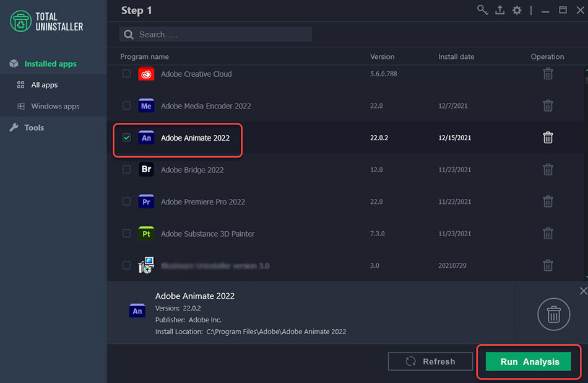Click the search magnifier icon

click(x=129, y=35)
